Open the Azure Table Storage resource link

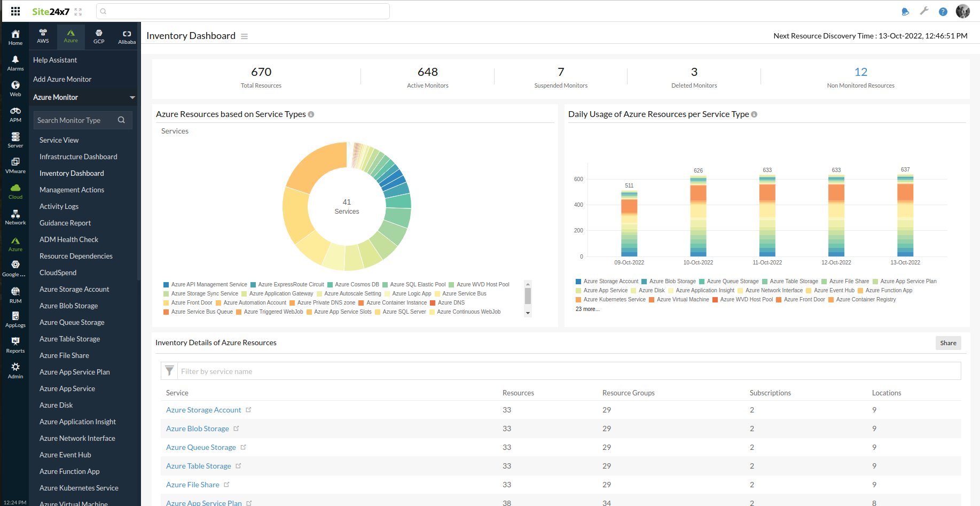tap(198, 465)
